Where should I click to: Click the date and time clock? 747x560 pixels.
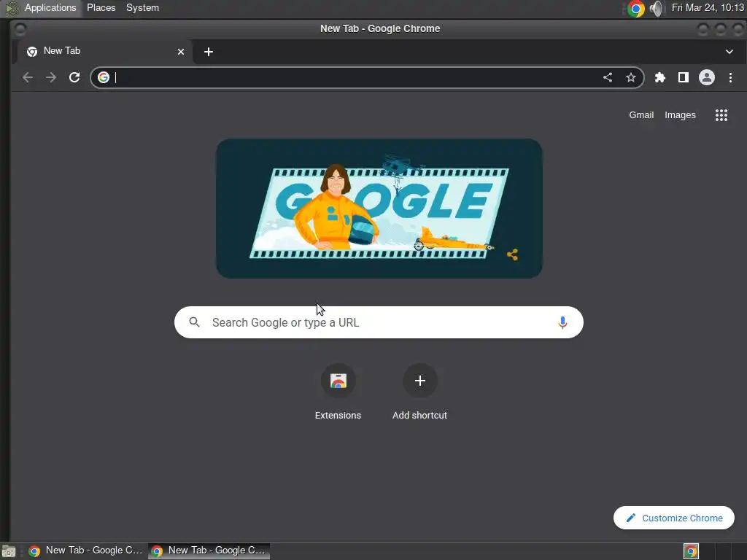coord(708,8)
